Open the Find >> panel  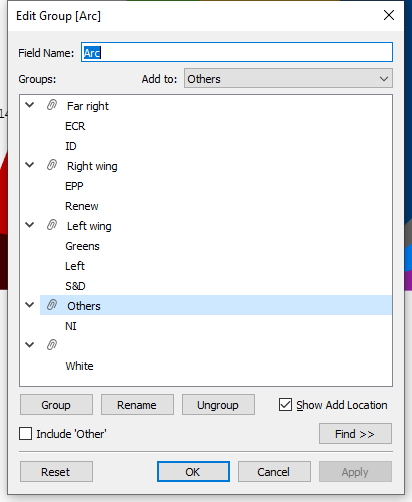click(x=355, y=434)
